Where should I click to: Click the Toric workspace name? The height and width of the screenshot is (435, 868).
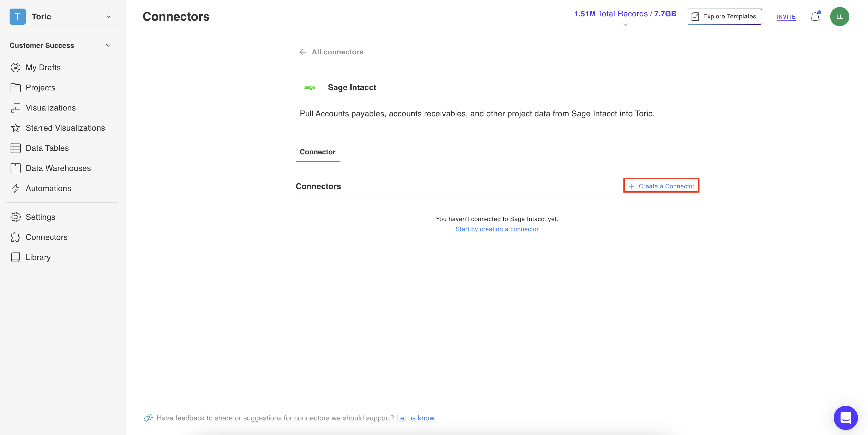pyautogui.click(x=42, y=17)
